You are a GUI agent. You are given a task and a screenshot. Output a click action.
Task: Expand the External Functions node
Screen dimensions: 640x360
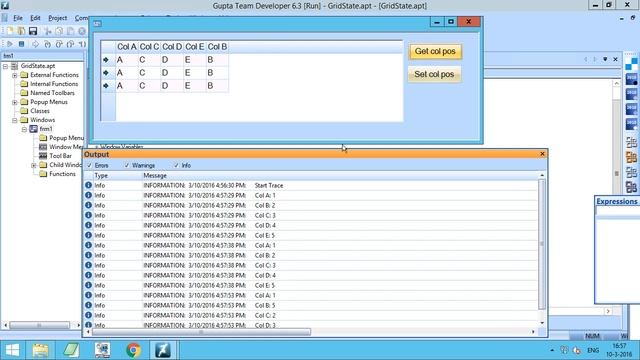pyautogui.click(x=15, y=75)
